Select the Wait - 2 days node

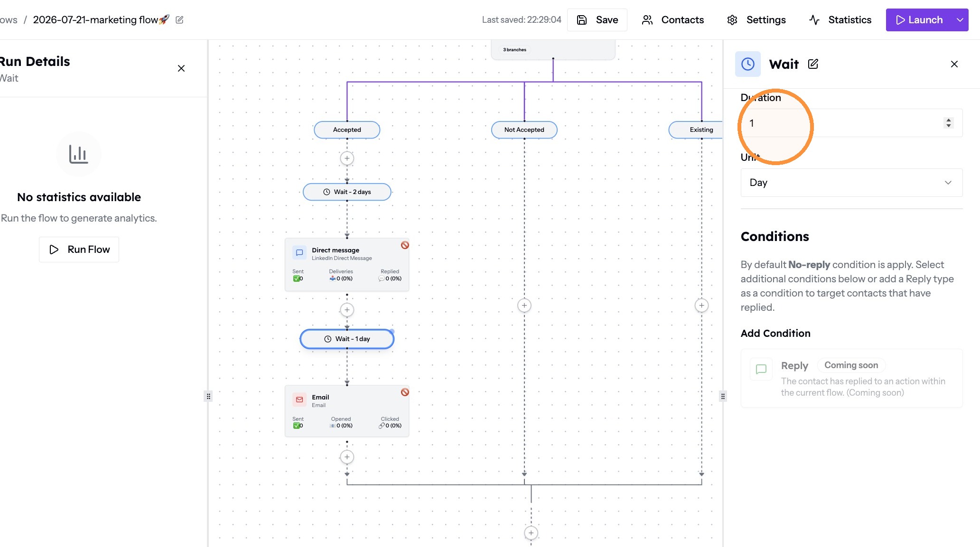347,192
